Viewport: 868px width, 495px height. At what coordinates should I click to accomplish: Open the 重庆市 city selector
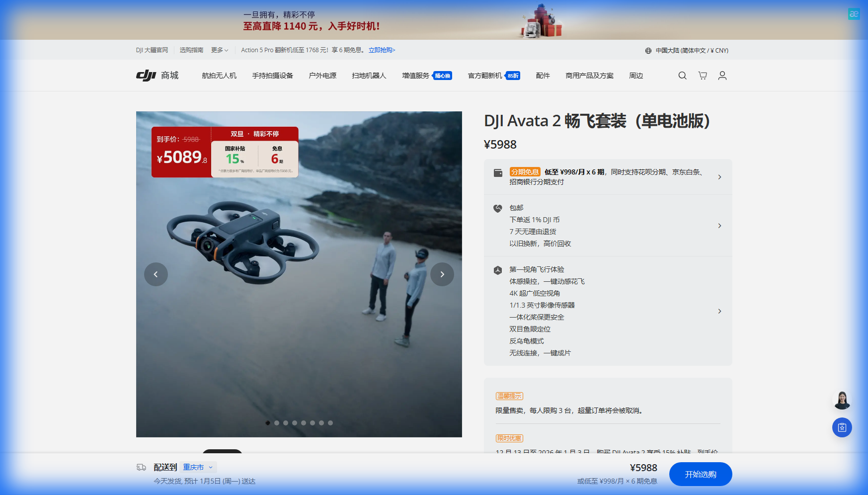coord(198,467)
